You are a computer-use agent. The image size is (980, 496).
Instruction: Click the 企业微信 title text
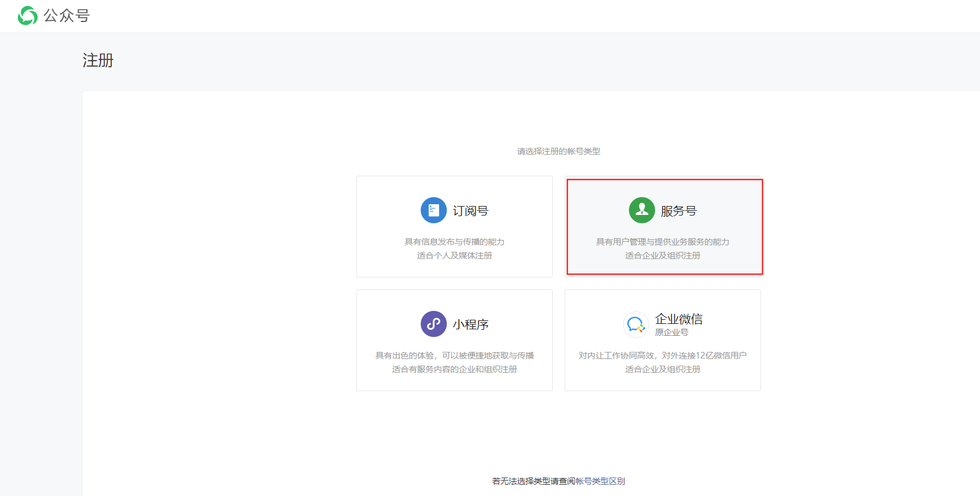point(679,319)
